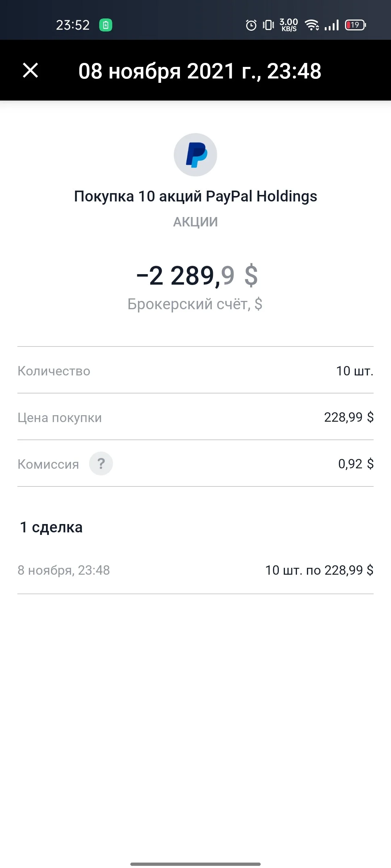Image resolution: width=391 pixels, height=868 pixels.
Task: Tap the vibrate mode status icon
Action: pos(269,25)
